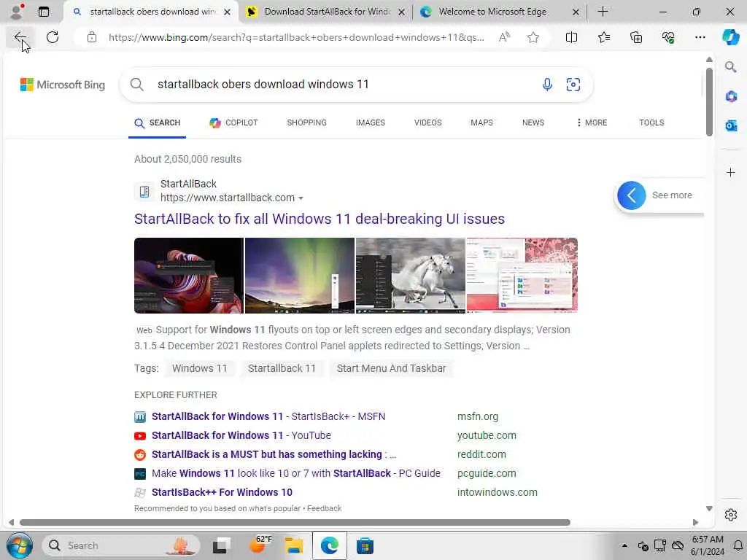The image size is (747, 560).
Task: Switch to the Download StartAllBack tab
Action: (326, 12)
